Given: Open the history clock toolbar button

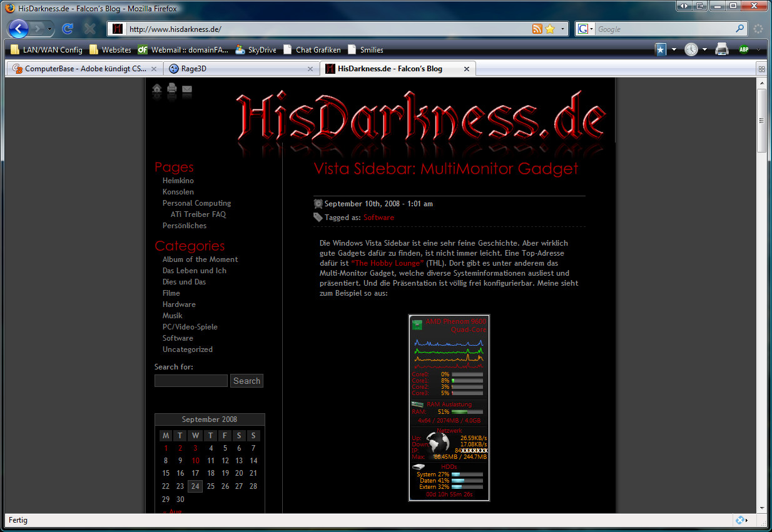Looking at the screenshot, I should (691, 50).
